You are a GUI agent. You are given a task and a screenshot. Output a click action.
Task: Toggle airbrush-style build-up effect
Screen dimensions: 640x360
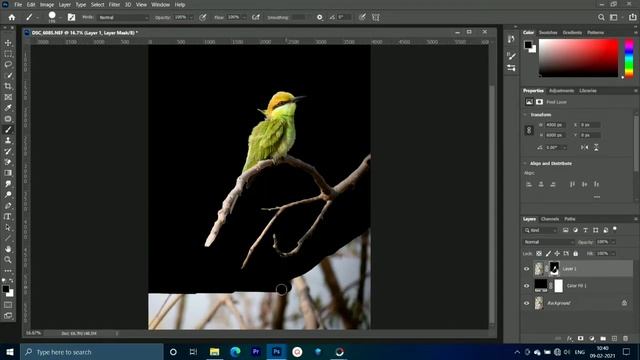tap(256, 17)
